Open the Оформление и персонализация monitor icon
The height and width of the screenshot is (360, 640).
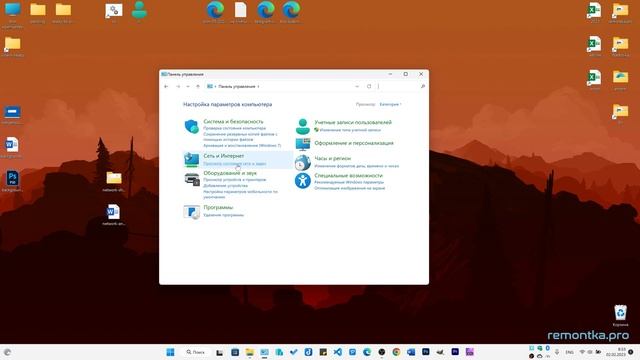coord(303,144)
